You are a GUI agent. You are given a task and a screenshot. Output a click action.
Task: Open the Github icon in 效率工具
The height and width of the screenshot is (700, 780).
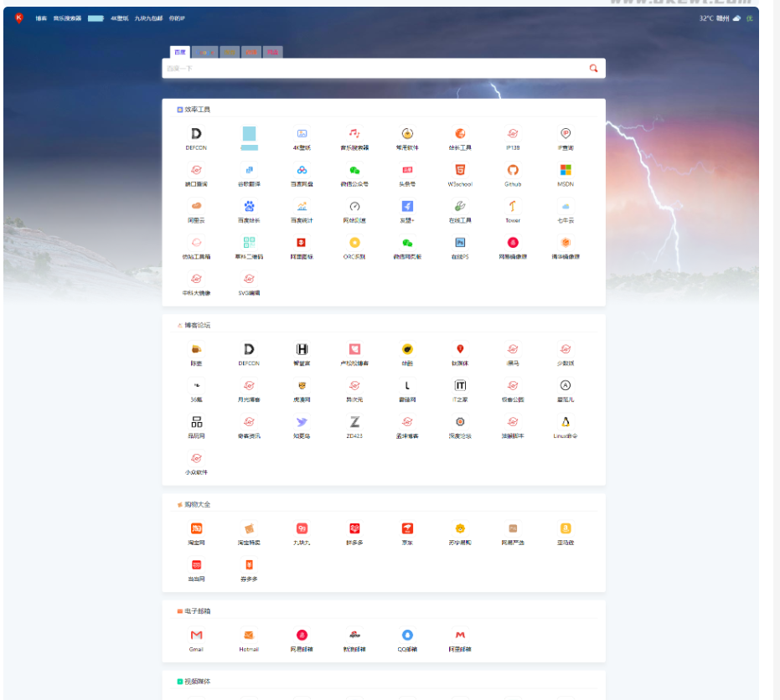click(x=513, y=170)
